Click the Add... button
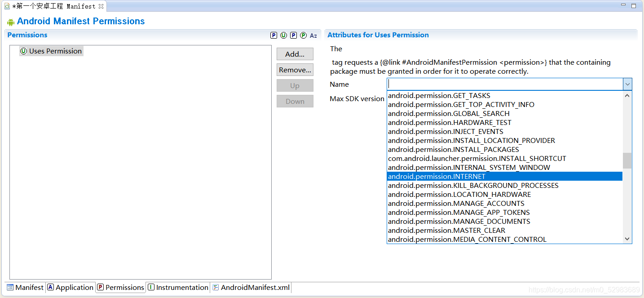Image resolution: width=644 pixels, height=298 pixels. click(x=295, y=54)
